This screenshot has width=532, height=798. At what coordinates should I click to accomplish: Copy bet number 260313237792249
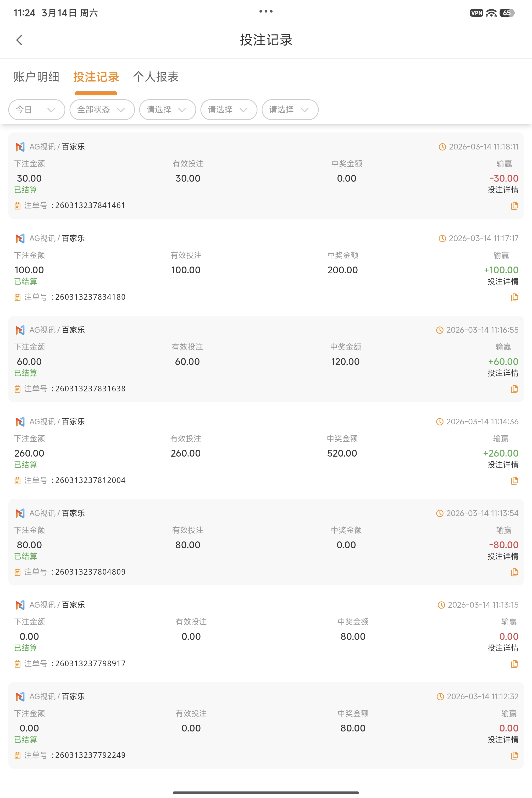514,755
